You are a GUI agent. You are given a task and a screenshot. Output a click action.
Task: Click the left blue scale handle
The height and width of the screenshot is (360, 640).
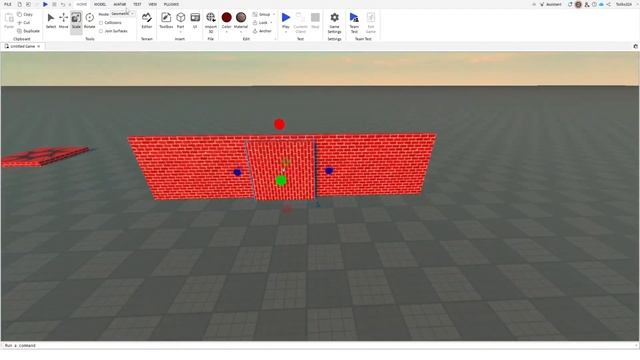tap(237, 173)
